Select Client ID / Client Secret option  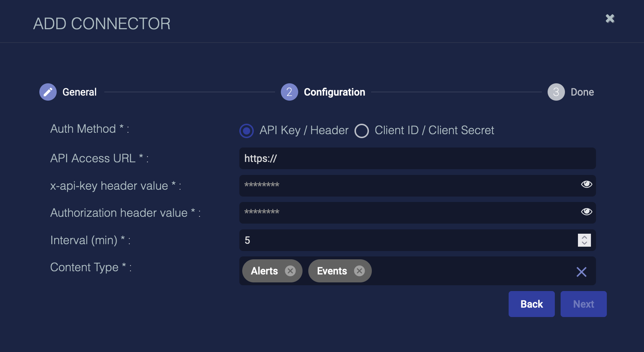362,131
